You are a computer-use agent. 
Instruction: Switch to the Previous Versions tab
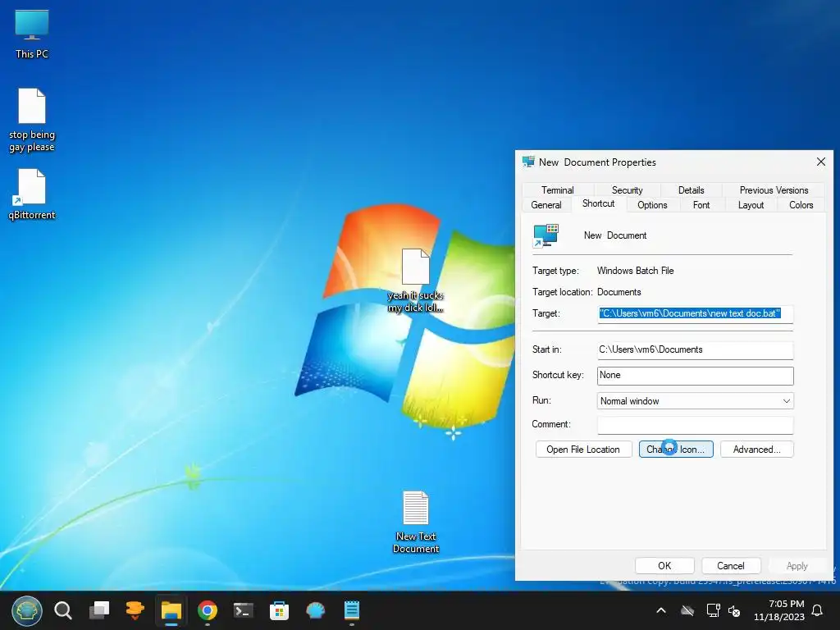pos(774,190)
